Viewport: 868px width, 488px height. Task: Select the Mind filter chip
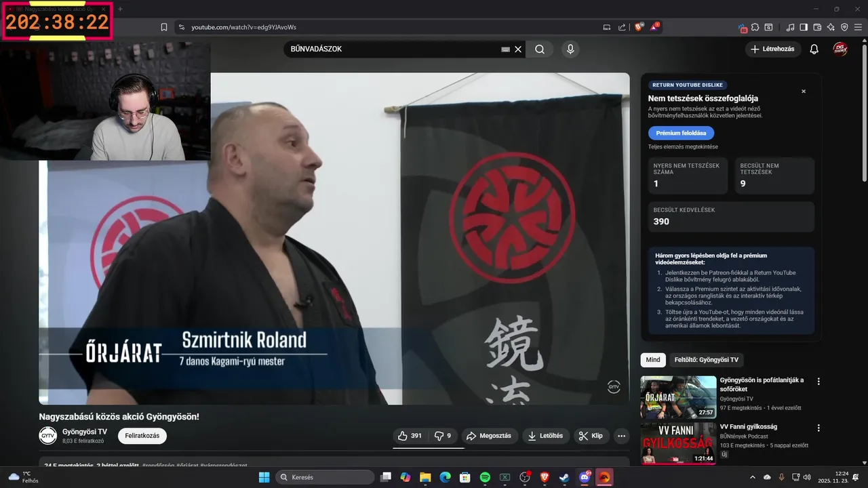[x=653, y=360]
